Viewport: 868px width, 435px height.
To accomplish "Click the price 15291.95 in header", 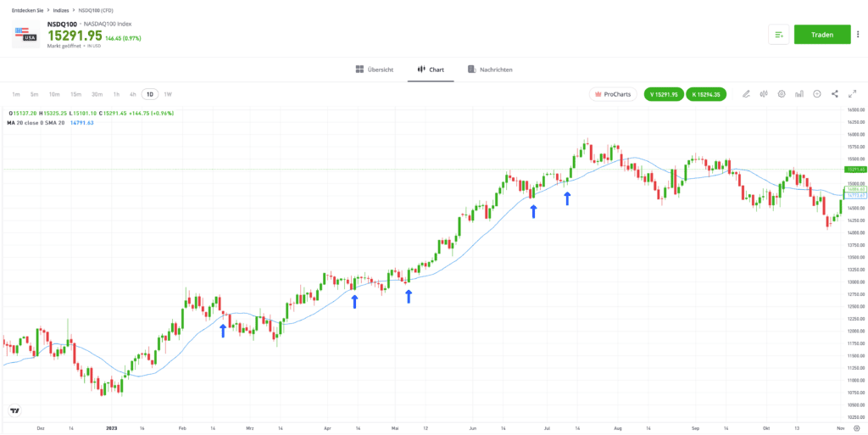I will point(75,36).
